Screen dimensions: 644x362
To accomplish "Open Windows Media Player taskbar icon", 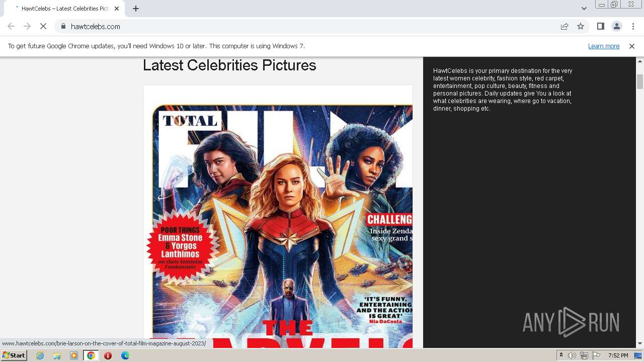I will coord(74,355).
